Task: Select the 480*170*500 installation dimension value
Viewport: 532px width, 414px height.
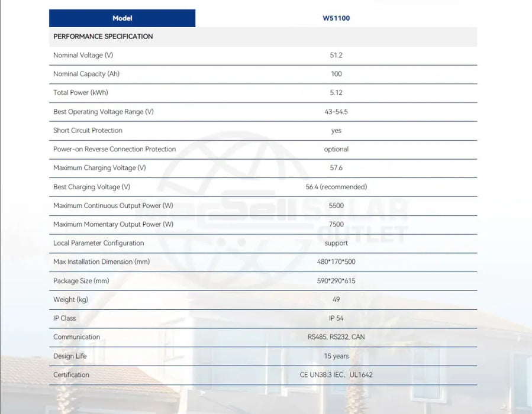Action: [336, 262]
